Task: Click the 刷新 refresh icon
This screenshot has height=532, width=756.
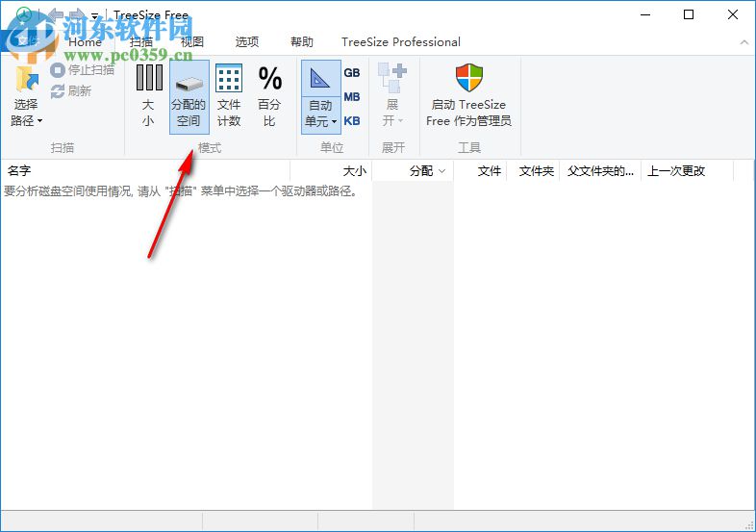Action: (58, 91)
